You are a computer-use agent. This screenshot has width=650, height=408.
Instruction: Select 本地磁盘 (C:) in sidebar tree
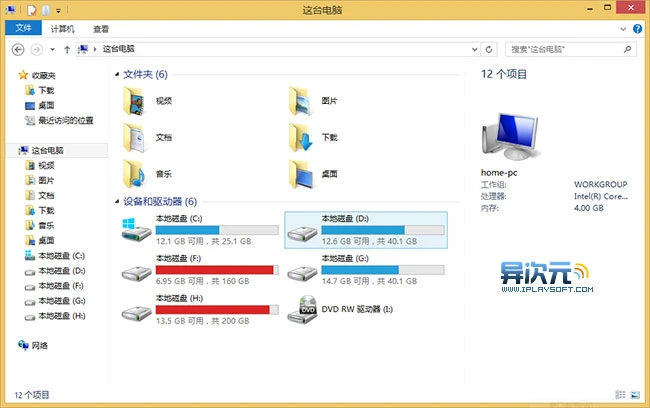coord(61,255)
